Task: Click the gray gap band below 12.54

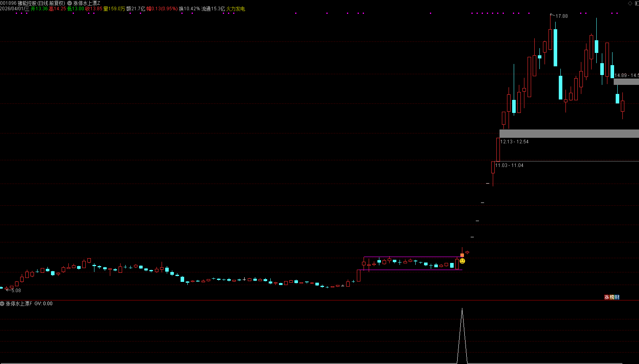Action: click(569, 134)
